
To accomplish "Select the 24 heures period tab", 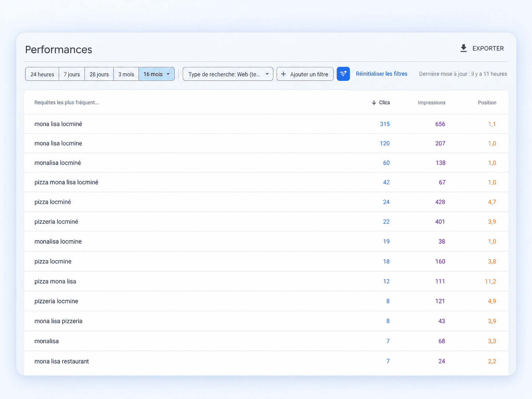I will [42, 74].
